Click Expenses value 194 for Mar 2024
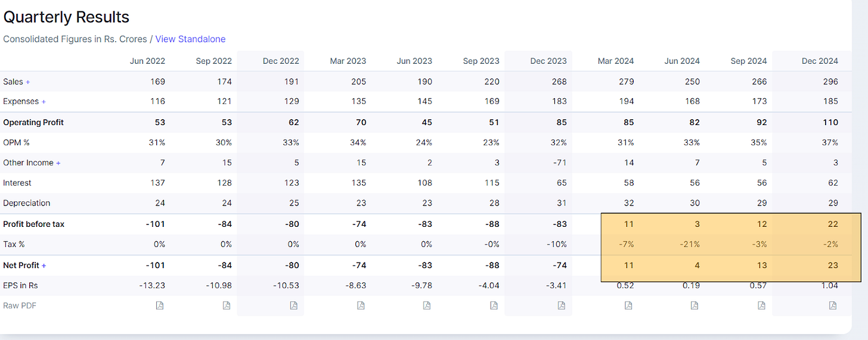The height and width of the screenshot is (340, 868). [x=627, y=102]
